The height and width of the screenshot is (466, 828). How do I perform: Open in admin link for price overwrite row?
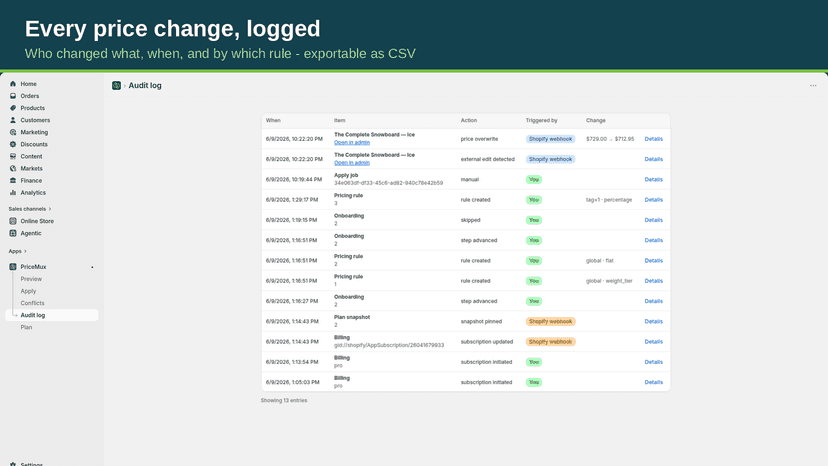[x=352, y=143]
